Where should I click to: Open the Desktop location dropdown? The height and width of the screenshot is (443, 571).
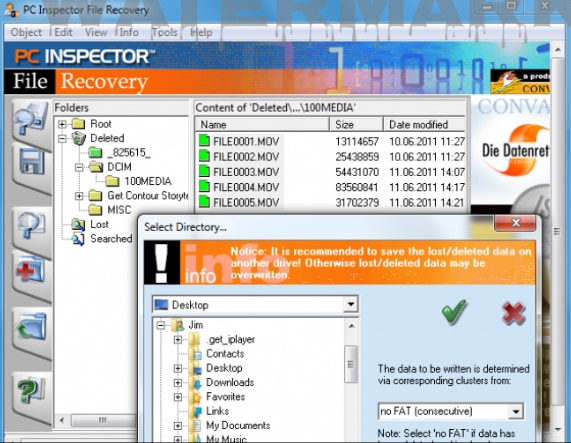[x=351, y=304]
